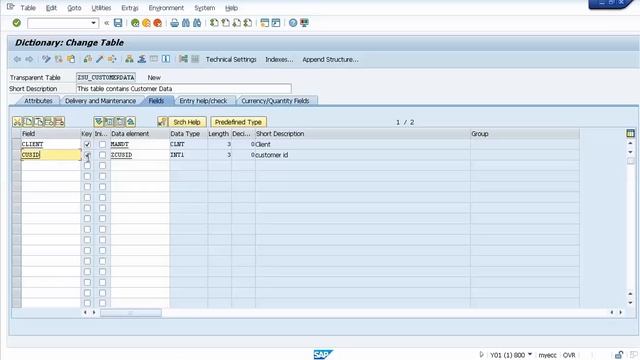Click the Contents table icon in toolbar
This screenshot has height=360, width=640.
point(195,59)
